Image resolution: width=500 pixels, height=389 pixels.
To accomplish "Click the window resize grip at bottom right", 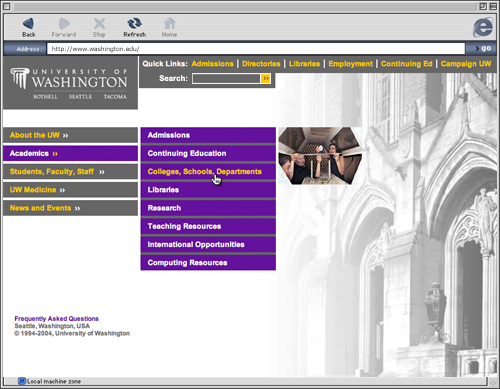I will point(493,381).
